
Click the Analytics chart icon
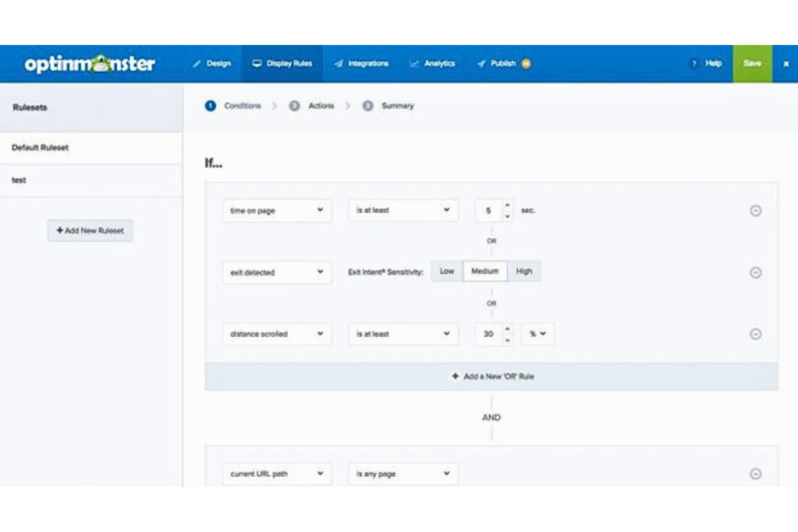tap(415, 63)
